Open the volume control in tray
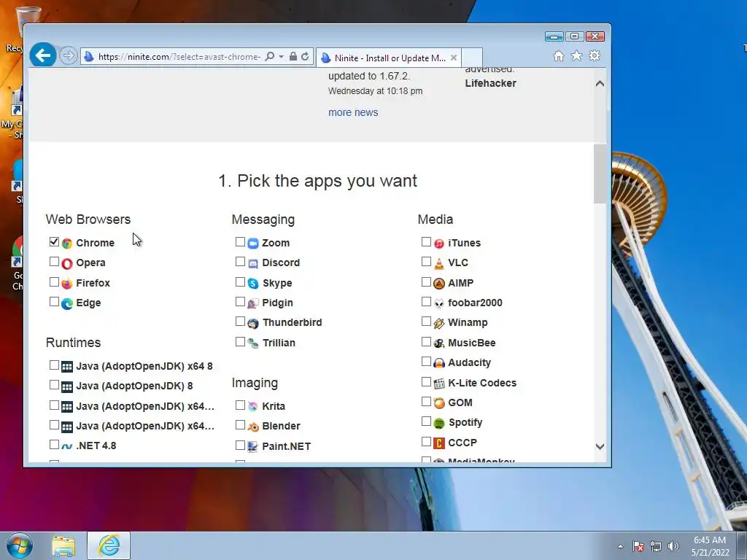This screenshot has width=747, height=560. click(x=673, y=546)
